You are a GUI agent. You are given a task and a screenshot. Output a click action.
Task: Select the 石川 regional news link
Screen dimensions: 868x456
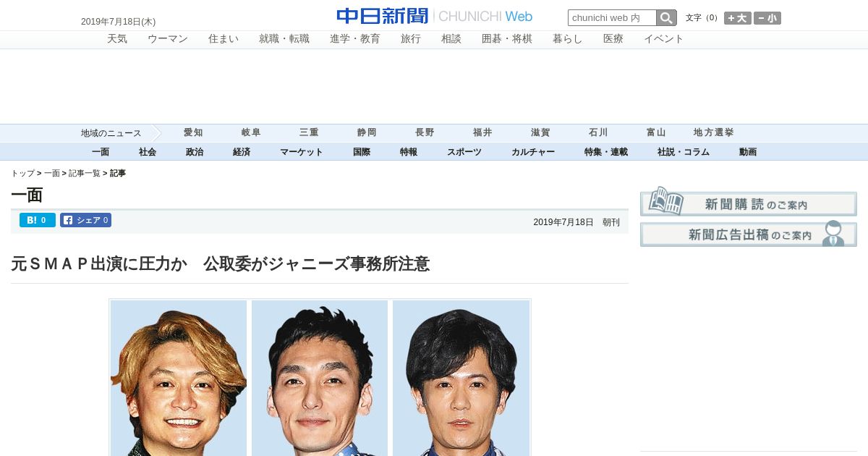pos(598,132)
